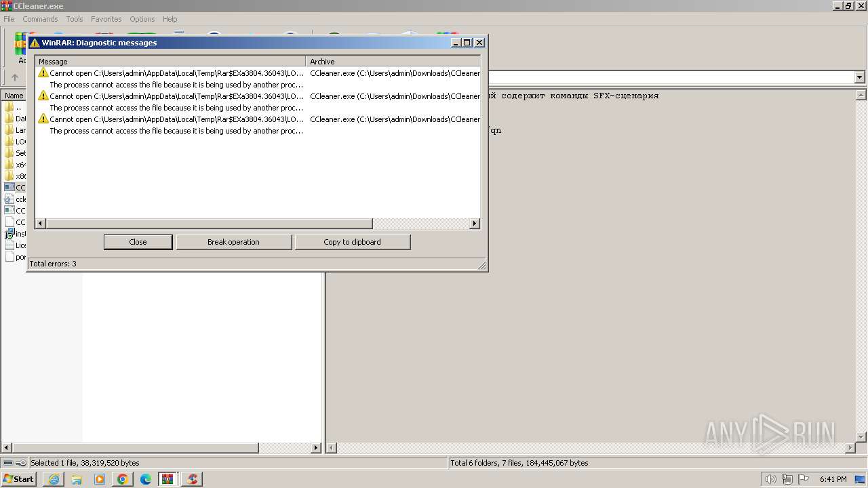Click comment pane horizontal scrollbar left arrow
868x488 pixels.
(x=332, y=447)
